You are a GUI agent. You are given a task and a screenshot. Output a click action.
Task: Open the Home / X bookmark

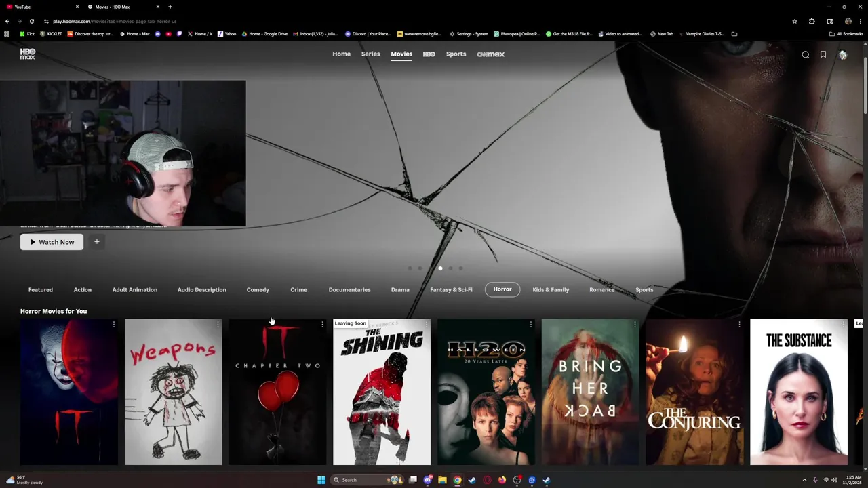pos(200,34)
